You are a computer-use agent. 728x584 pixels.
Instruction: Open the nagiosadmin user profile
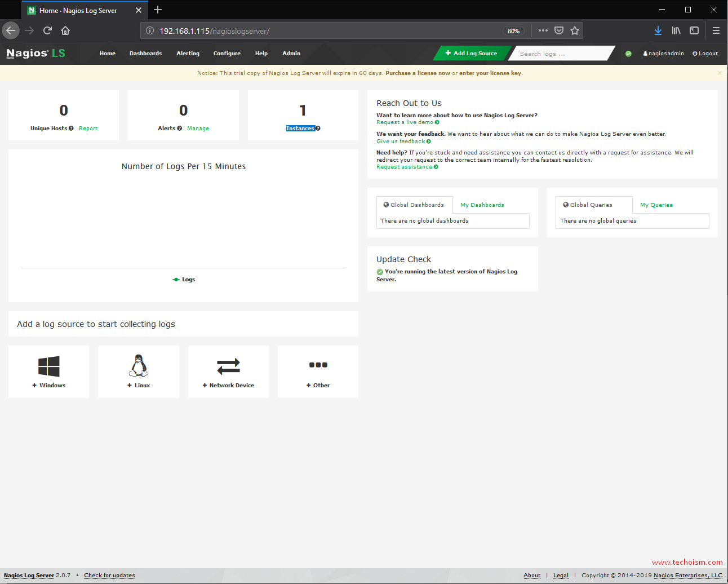[x=663, y=54]
